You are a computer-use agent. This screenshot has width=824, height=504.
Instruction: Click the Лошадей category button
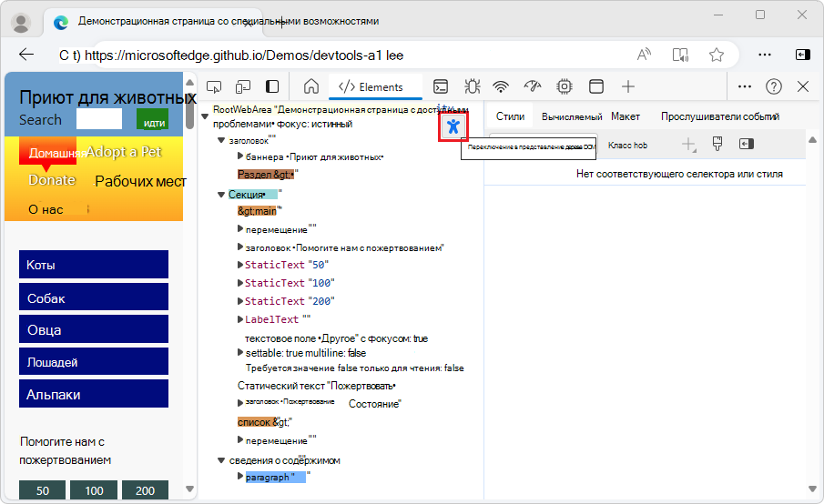click(94, 361)
